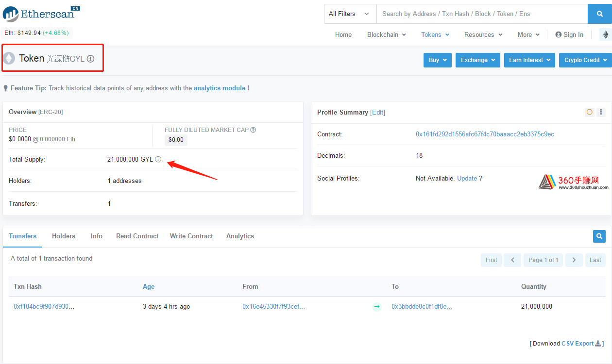
Task: Open the Write Contract tab
Action: 191,236
